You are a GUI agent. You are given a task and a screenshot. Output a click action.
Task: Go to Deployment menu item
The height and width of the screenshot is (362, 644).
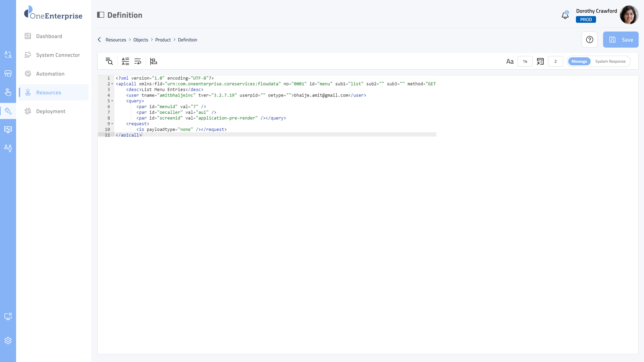click(51, 111)
